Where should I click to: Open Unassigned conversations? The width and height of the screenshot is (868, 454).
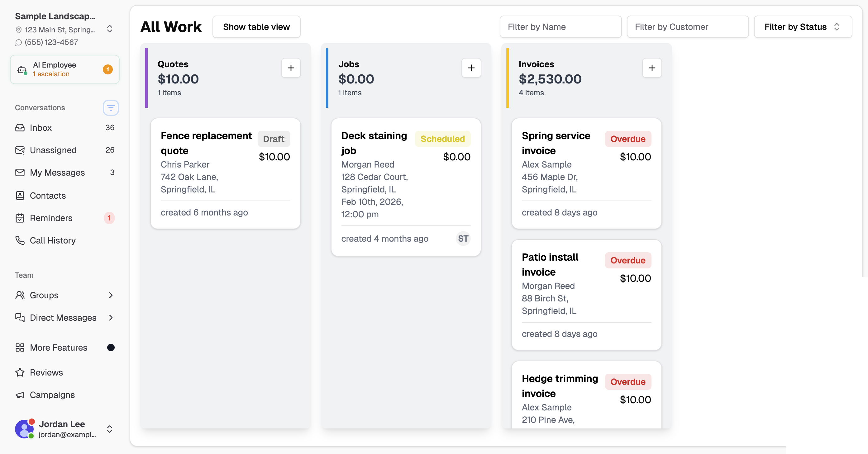coord(65,150)
